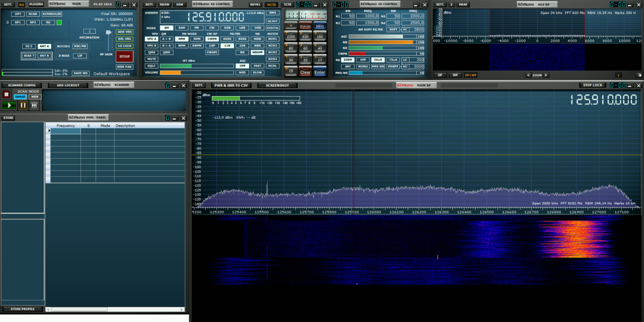Image resolution: width=644 pixels, height=322 pixels.
Task: Open the Bands selector on keypad
Action: tap(305, 26)
